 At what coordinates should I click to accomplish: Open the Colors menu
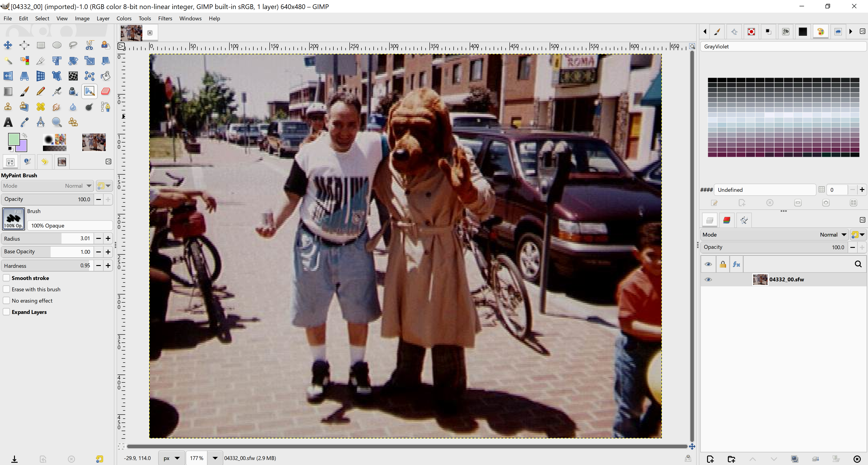coord(124,19)
